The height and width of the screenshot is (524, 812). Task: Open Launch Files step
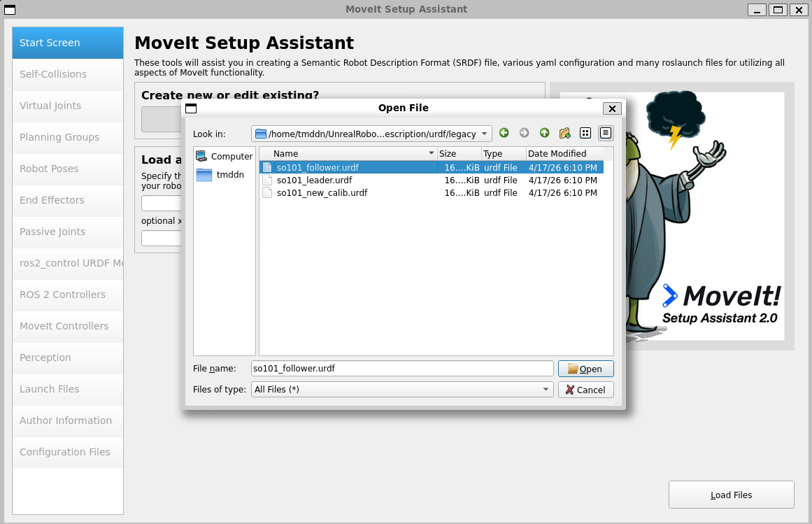click(x=68, y=389)
